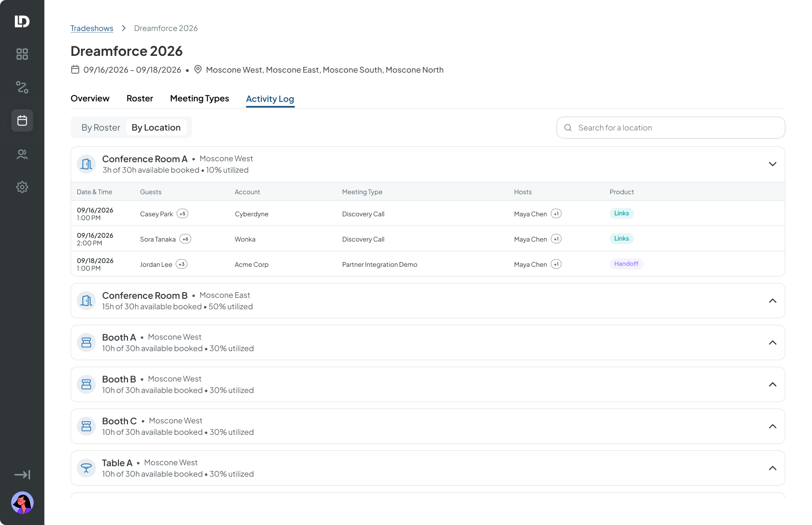Screen dimensions: 812x525
Task: Show +5 additional guests for Casey Park
Action: point(182,214)
